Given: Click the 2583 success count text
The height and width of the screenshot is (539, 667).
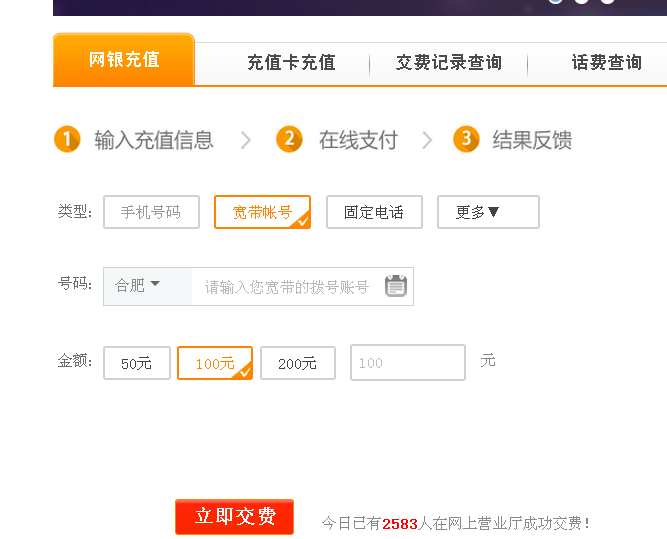Looking at the screenshot, I should click(400, 524).
